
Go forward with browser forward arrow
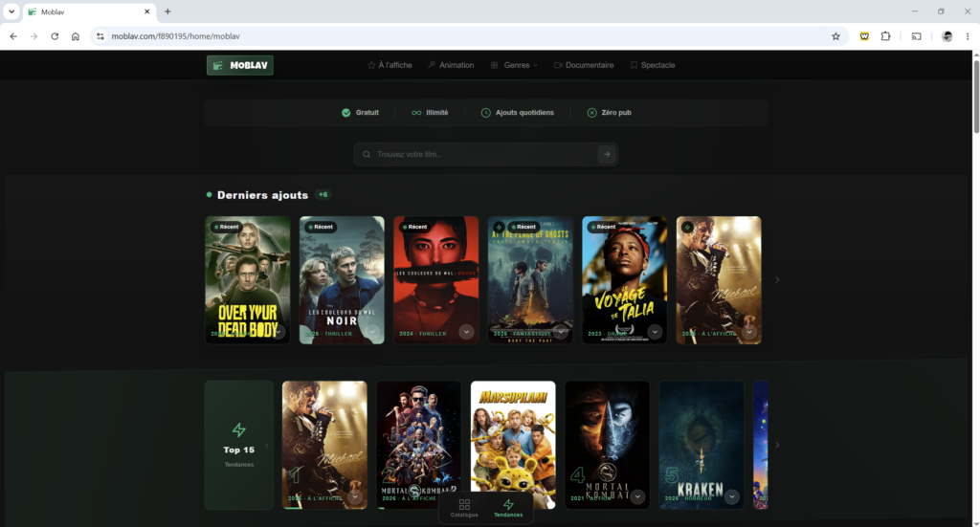(33, 36)
